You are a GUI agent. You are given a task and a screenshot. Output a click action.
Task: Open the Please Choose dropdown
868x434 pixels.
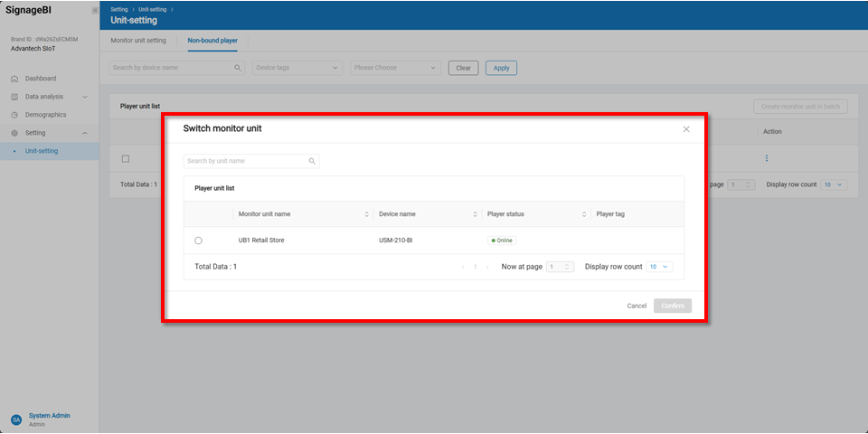395,68
